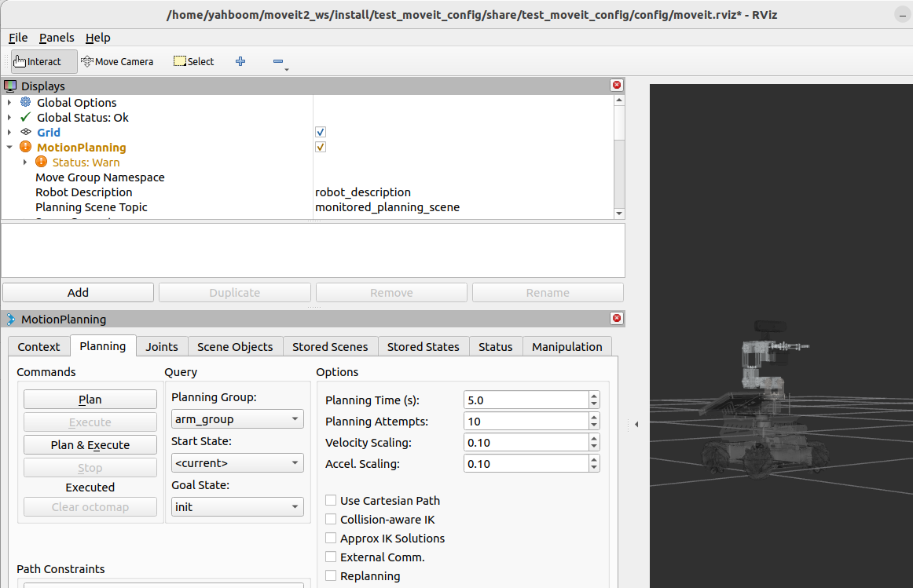913x588 pixels.
Task: Open the Planning Group dropdown
Action: [237, 418]
